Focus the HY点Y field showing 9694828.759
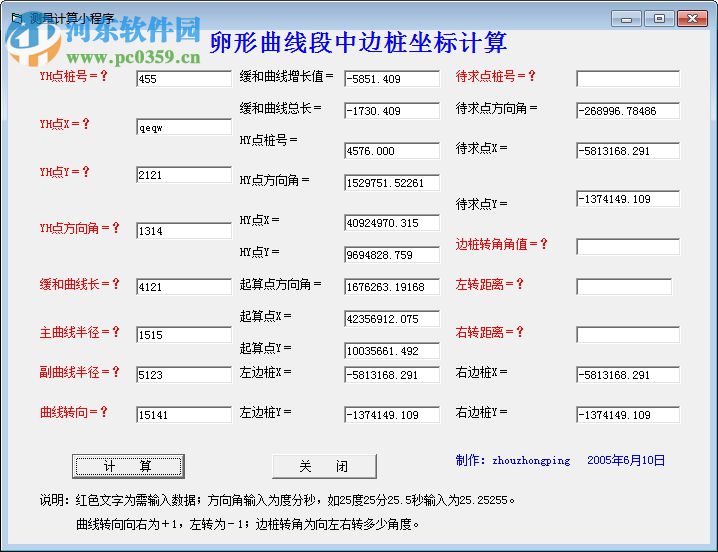Image resolution: width=718 pixels, height=552 pixels. pos(392,255)
